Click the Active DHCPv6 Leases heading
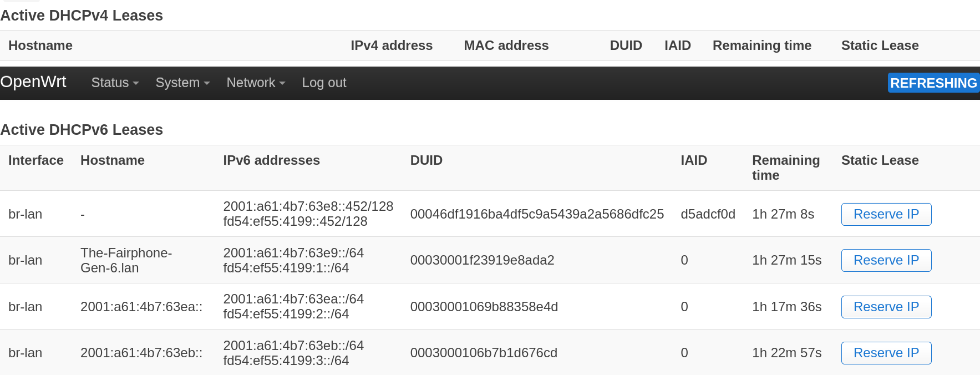980x375 pixels. 82,130
